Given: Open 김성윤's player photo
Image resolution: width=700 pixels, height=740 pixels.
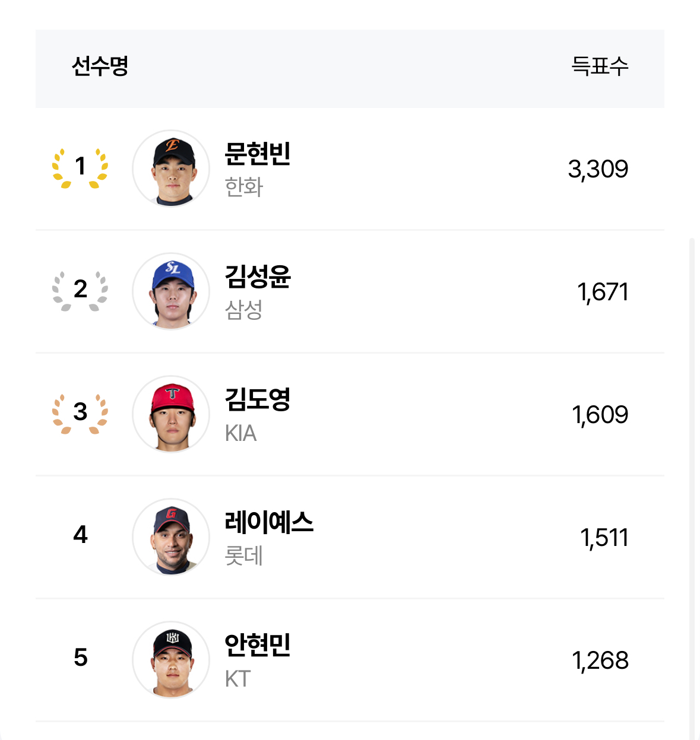Looking at the screenshot, I should pos(171,291).
